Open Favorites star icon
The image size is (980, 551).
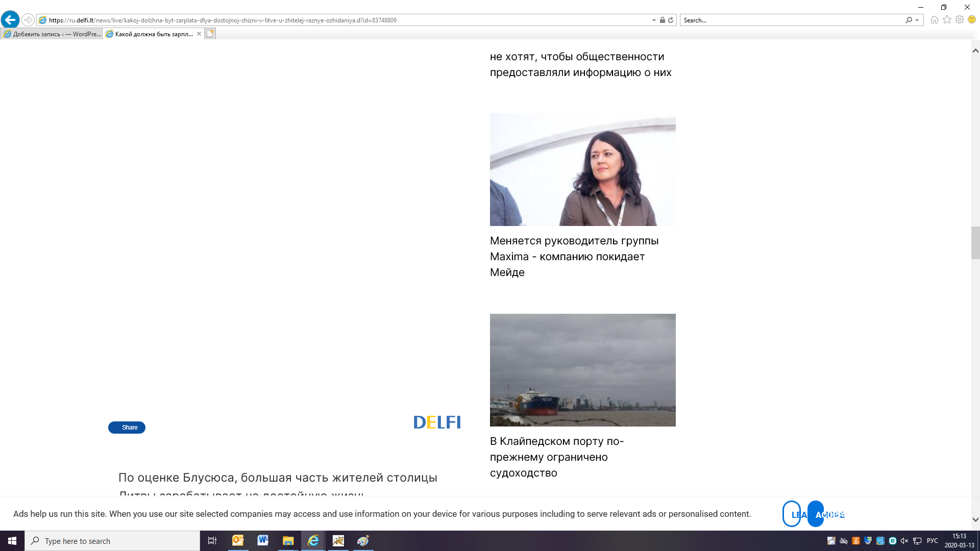click(947, 20)
